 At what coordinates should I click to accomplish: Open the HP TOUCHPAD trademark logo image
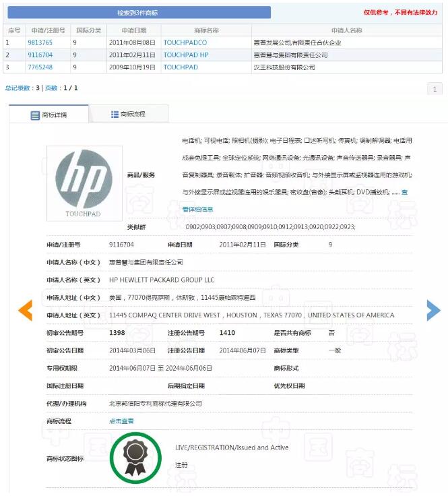pos(84,183)
